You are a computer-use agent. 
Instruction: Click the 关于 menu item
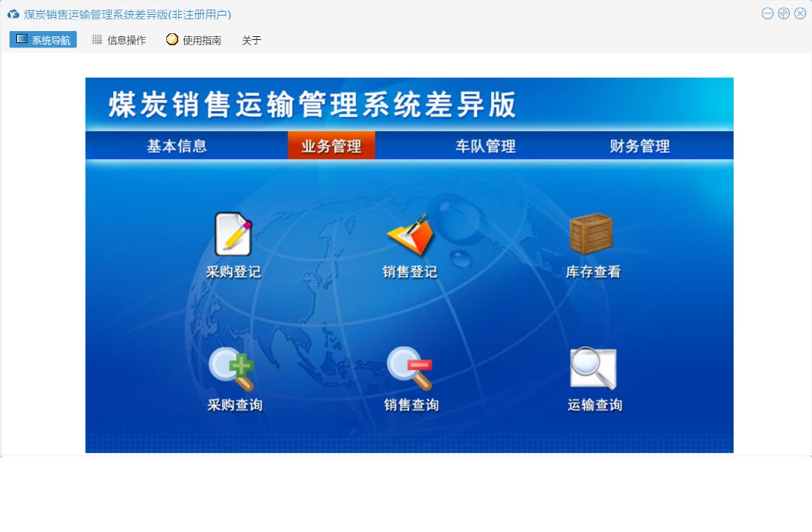point(251,40)
